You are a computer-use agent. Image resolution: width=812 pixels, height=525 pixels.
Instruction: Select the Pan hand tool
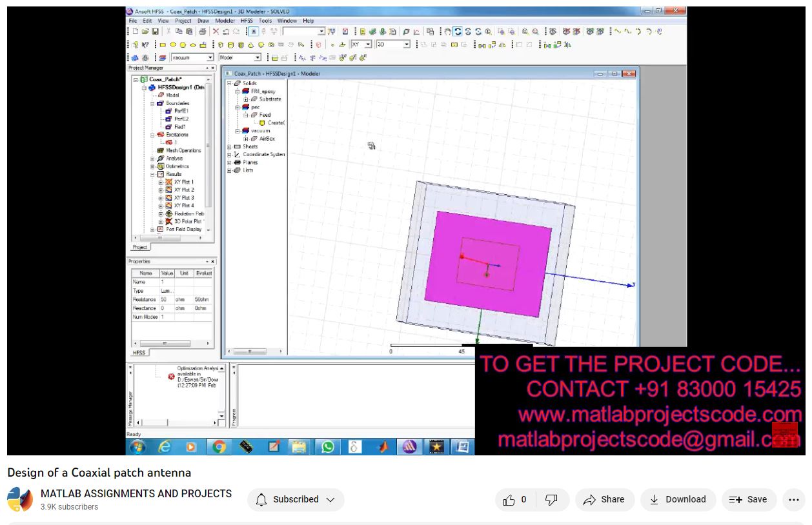click(447, 32)
